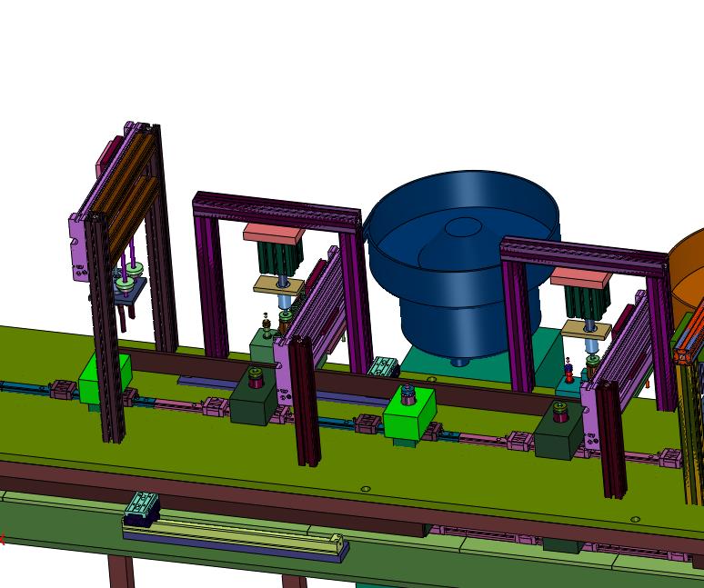Click brown aluminium post in front of first press

tap(305, 401)
